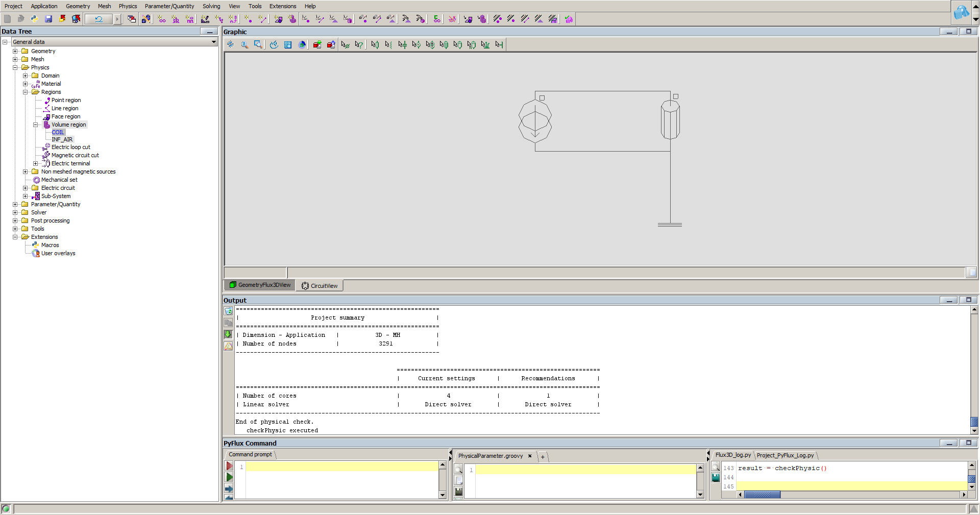
Task: Expand the Solver folder node
Action: coord(15,212)
